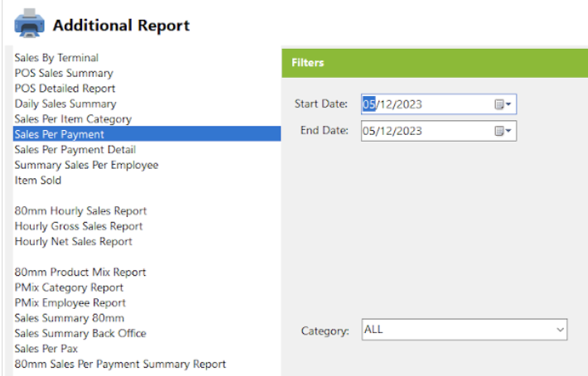Screen dimensions: 588x376
Task: Select Sales Summary Back Office
Action: click(80, 333)
